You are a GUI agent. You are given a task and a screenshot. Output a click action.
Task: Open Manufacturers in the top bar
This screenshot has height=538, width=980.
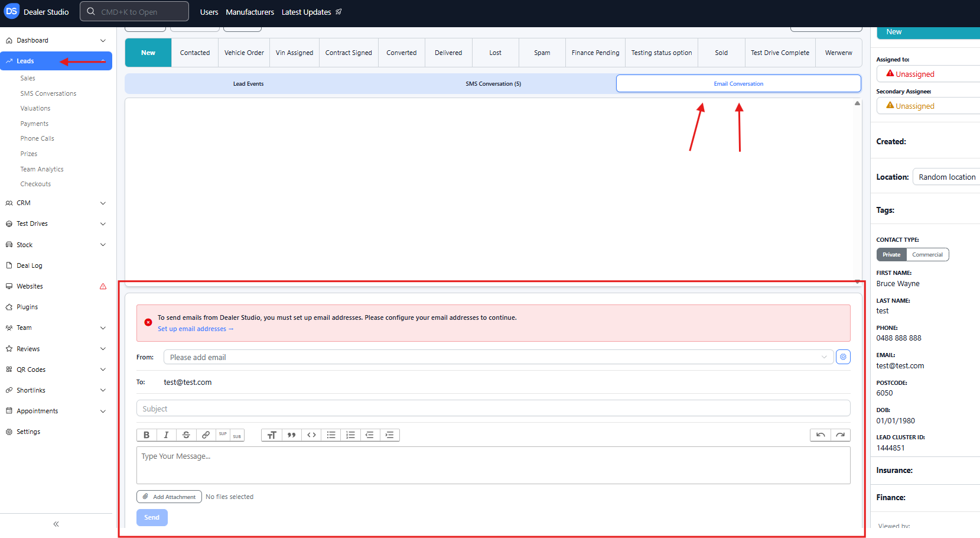[x=250, y=12]
